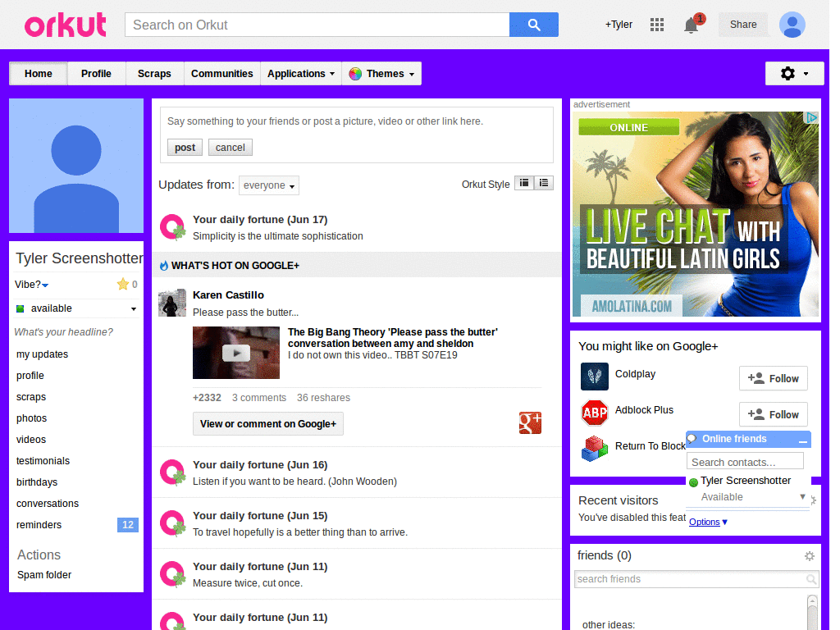
Task: Click the chat bubble icon in Online friends
Action: pos(692,439)
